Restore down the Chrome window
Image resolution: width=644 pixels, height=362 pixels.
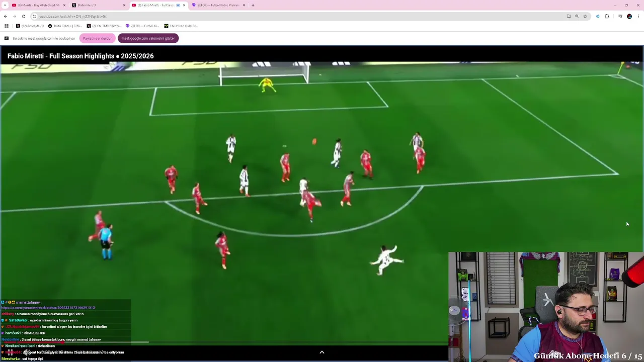click(626, 5)
